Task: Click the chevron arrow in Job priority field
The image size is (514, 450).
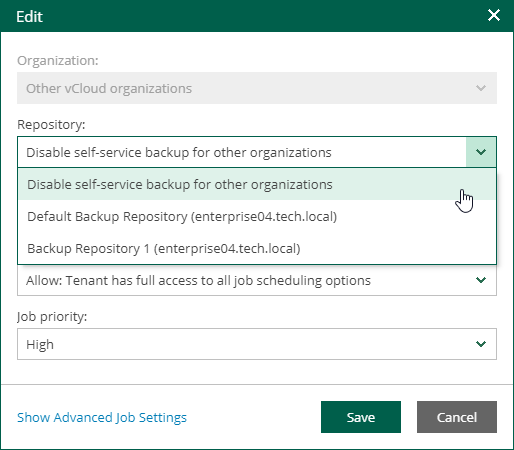Action: tap(481, 344)
